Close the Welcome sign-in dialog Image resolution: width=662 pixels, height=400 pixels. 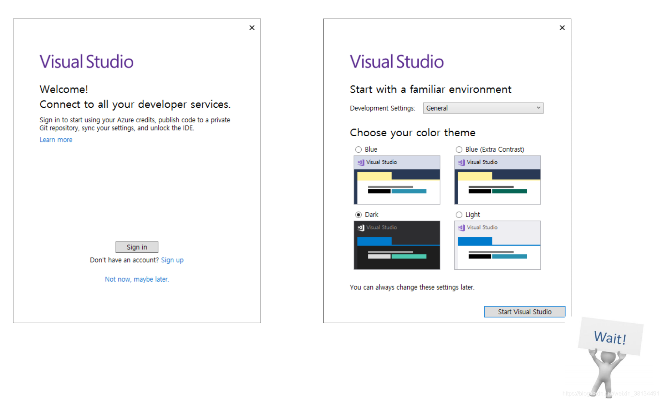pyautogui.click(x=251, y=27)
